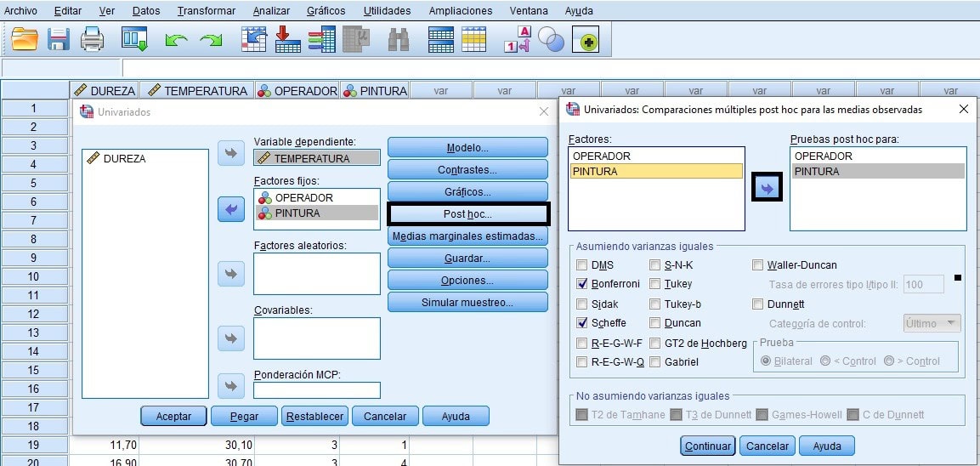The width and height of the screenshot is (980, 466).
Task: Check the R-E-G-W-F test
Action: tap(582, 343)
